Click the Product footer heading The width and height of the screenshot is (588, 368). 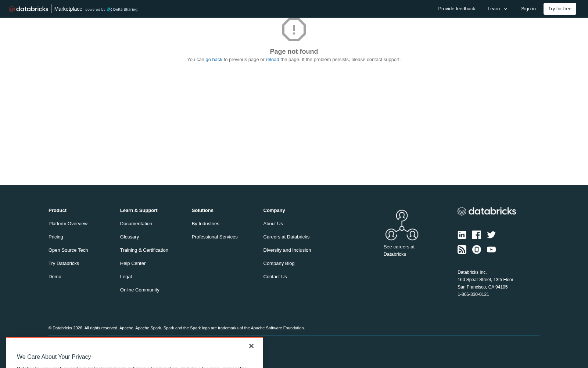click(57, 210)
